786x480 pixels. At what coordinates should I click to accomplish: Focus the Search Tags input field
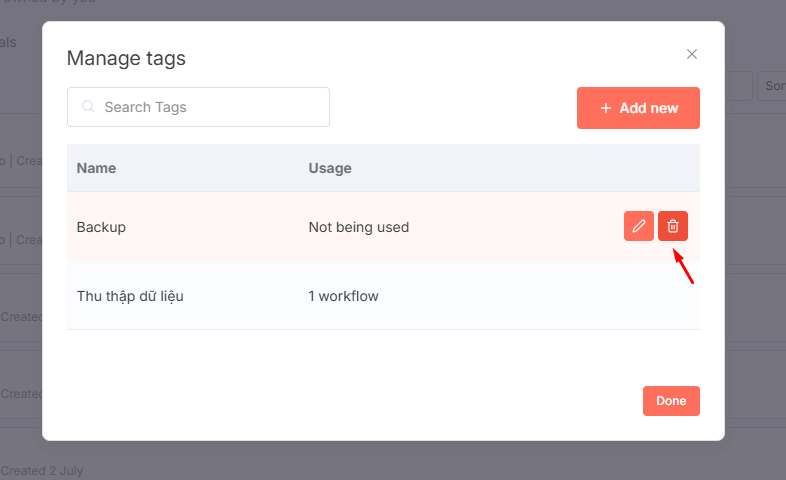coord(199,107)
